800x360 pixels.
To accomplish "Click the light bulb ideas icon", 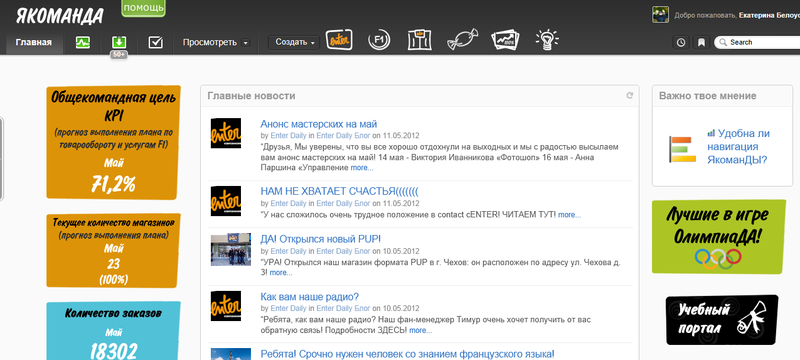I will pyautogui.click(x=547, y=39).
